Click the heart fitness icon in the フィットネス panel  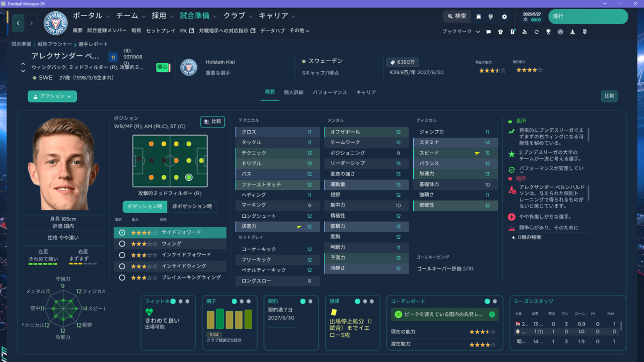coord(149,312)
